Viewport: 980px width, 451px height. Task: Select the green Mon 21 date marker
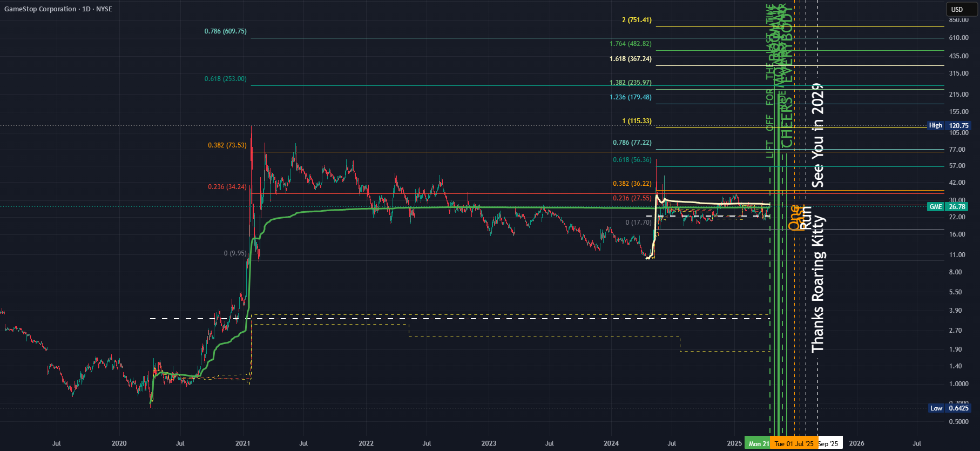758,443
